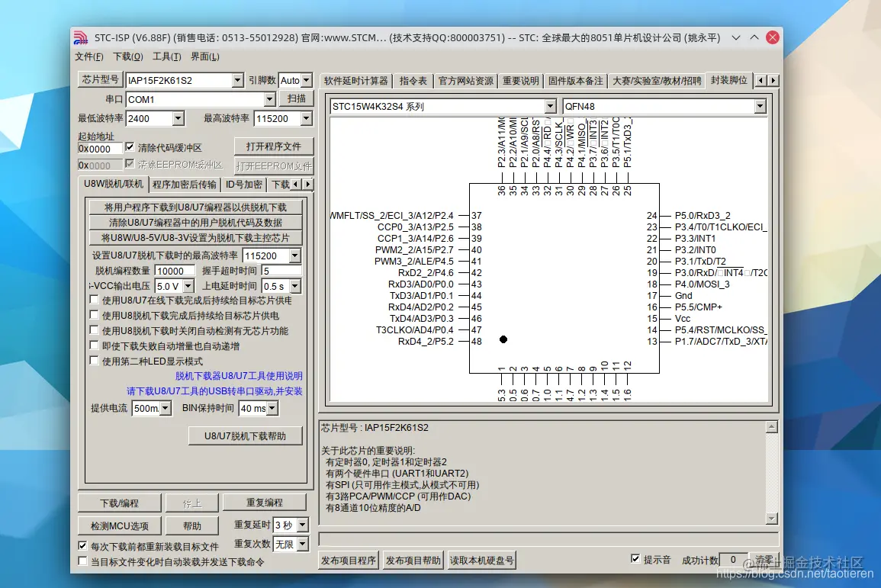
Task: Uncheck 每次下载前都重新装载目标文件
Action: (82, 546)
